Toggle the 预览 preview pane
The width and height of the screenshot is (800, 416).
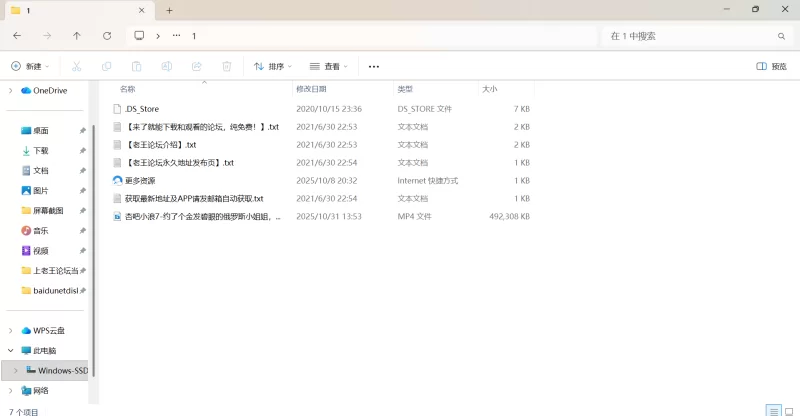click(771, 66)
